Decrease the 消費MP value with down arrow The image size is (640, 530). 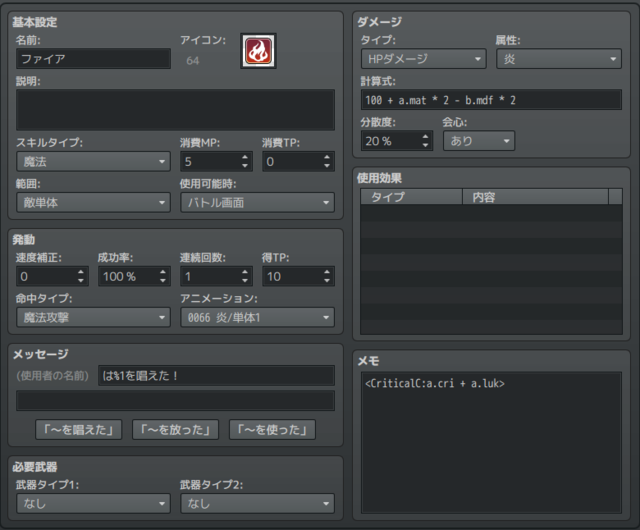tap(245, 166)
